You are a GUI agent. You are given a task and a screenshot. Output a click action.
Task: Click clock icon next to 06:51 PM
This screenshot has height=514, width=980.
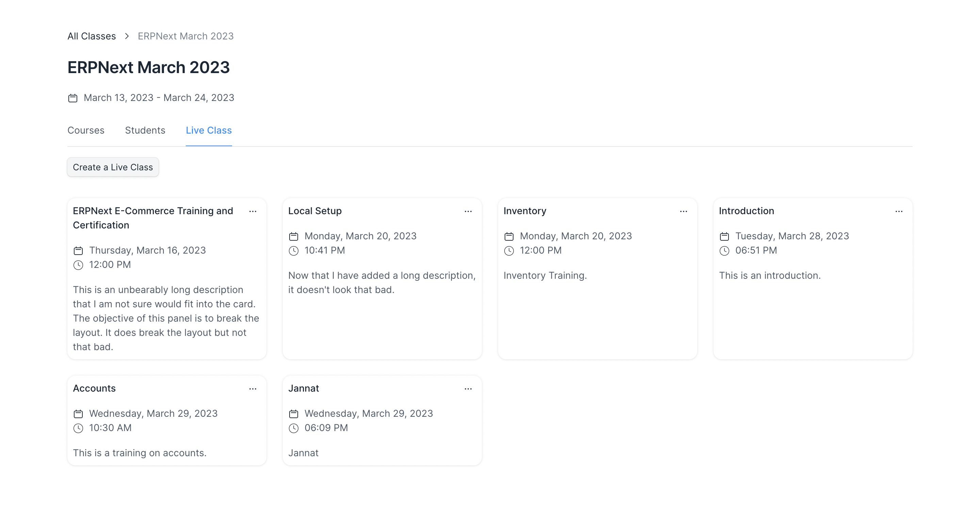[x=724, y=251]
